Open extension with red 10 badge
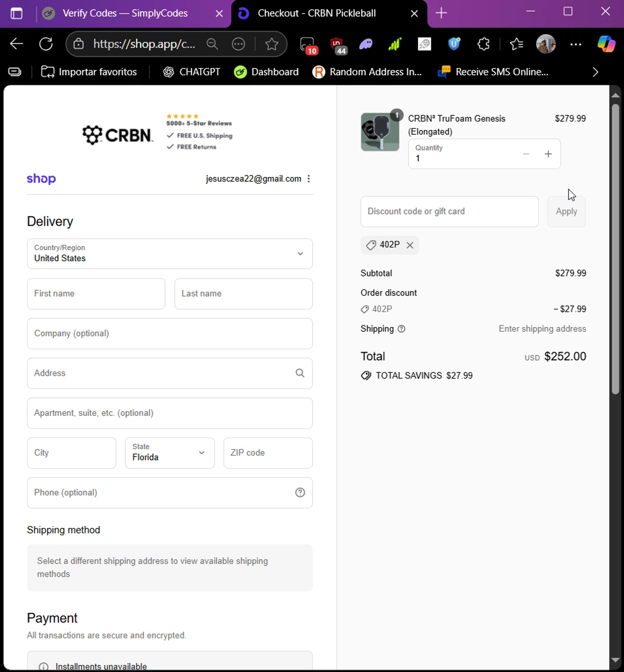 [308, 45]
